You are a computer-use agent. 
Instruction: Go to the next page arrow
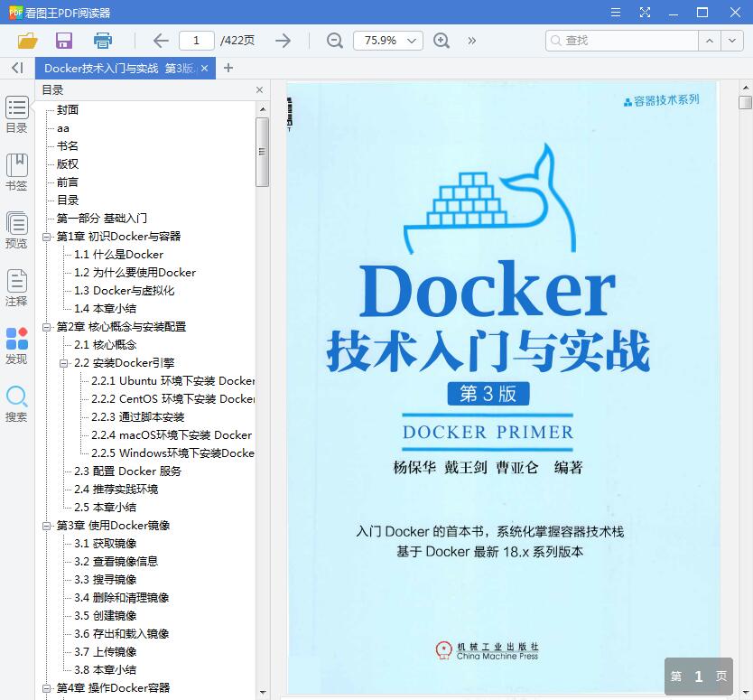pos(283,41)
